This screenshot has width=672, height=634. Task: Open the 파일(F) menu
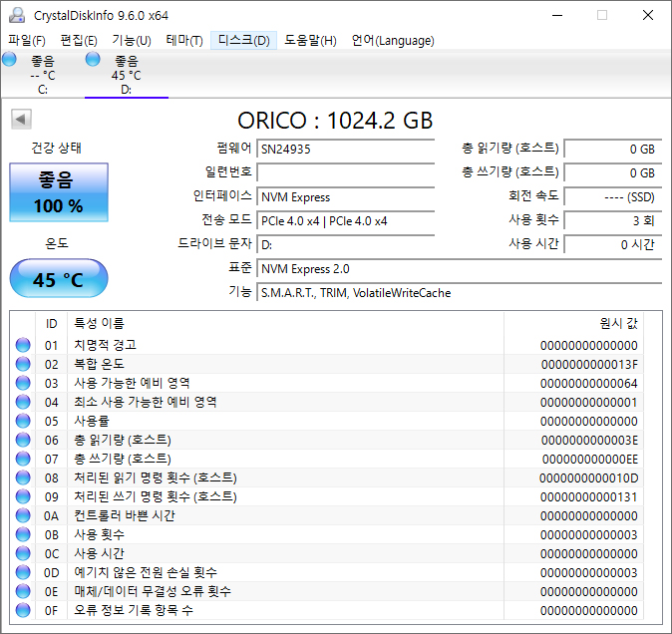tap(27, 41)
